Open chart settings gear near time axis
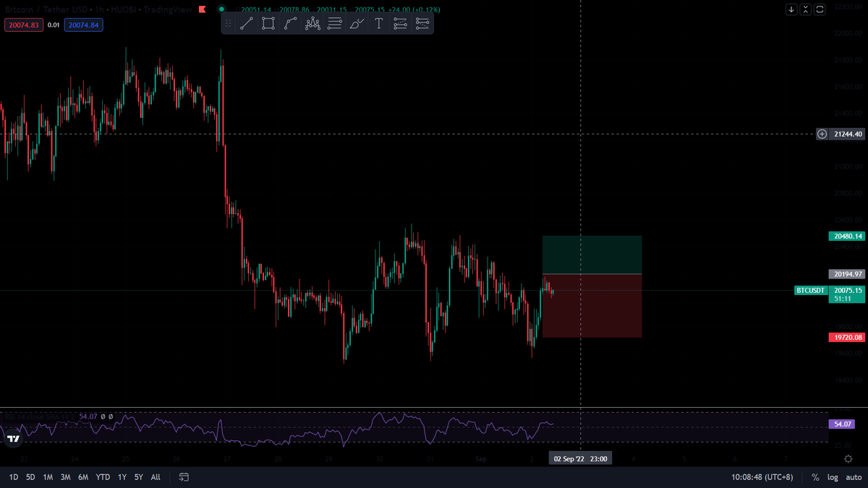This screenshot has height=488, width=868. coord(848,458)
